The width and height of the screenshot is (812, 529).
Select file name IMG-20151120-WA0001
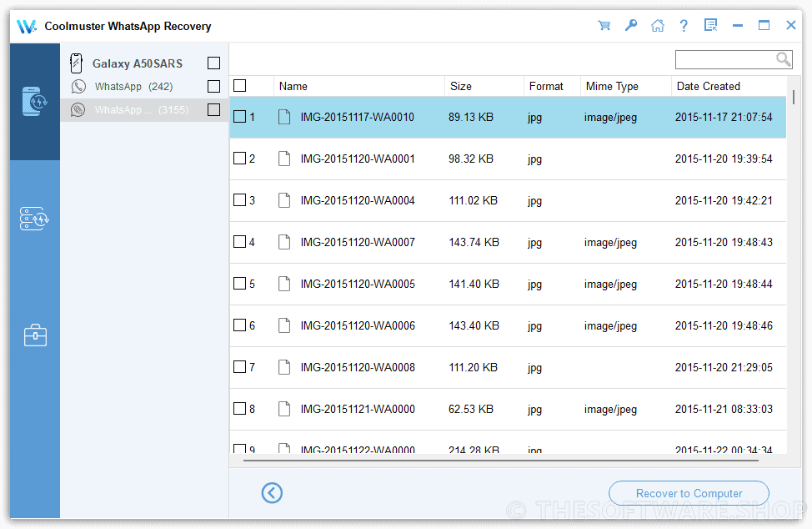coord(358,159)
